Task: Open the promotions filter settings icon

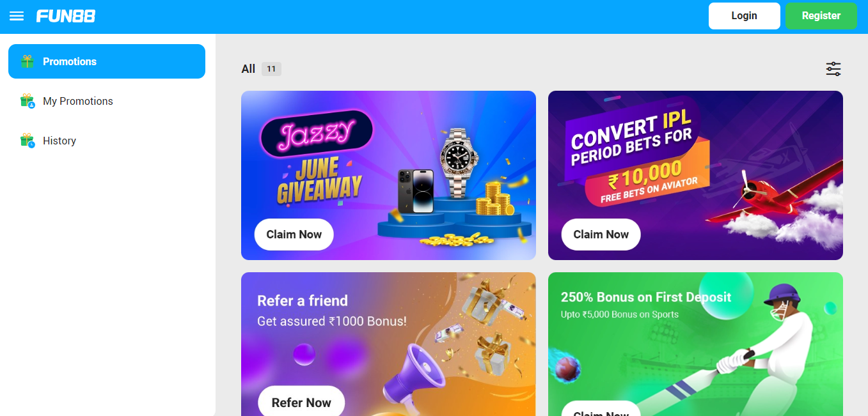Action: click(x=833, y=69)
